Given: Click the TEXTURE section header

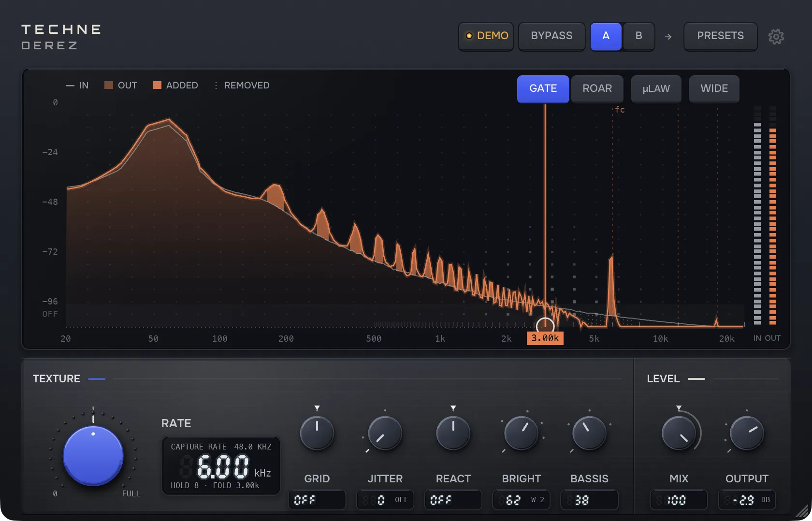Looking at the screenshot, I should tap(57, 379).
